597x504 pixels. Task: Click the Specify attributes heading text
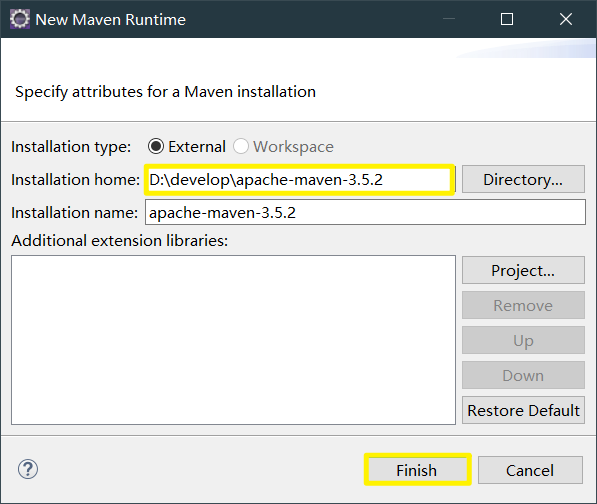pyautogui.click(x=165, y=92)
